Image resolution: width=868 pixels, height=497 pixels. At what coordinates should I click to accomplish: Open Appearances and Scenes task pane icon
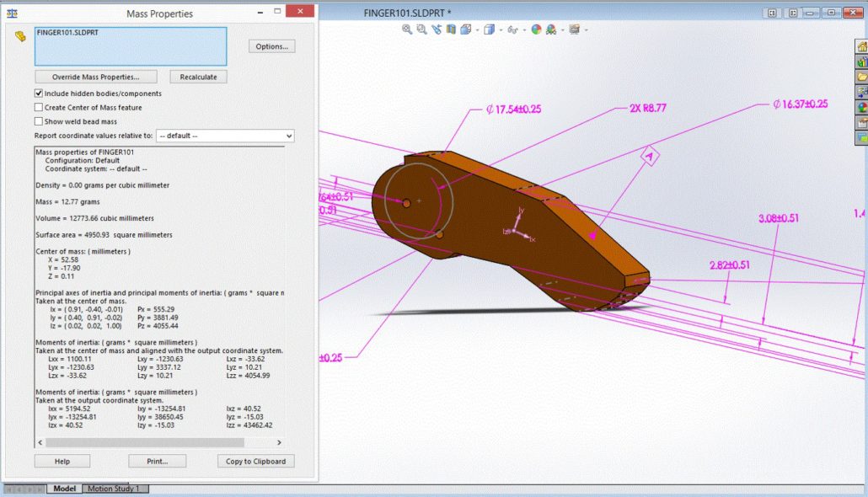(x=862, y=107)
